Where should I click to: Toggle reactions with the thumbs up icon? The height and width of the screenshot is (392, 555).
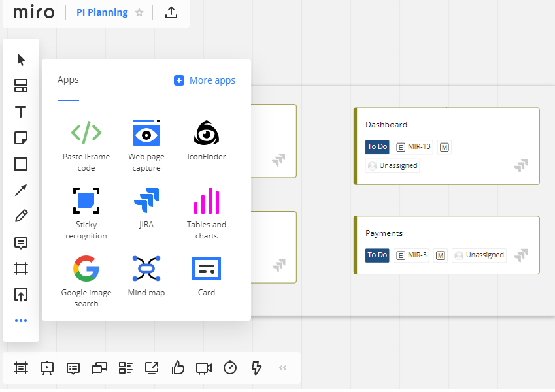177,368
